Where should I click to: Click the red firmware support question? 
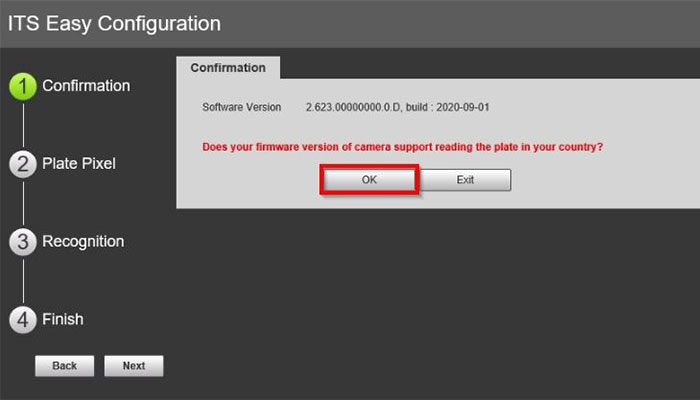point(402,147)
